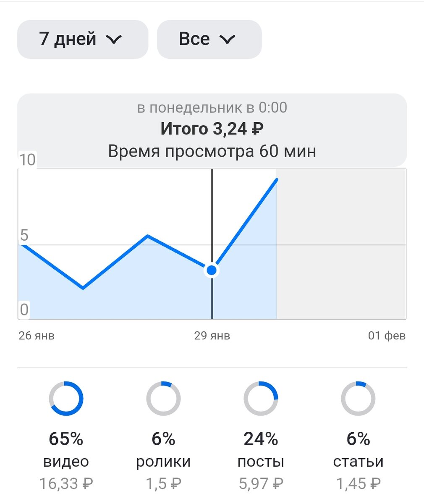Click the greyed-out future area of chart

click(x=341, y=244)
